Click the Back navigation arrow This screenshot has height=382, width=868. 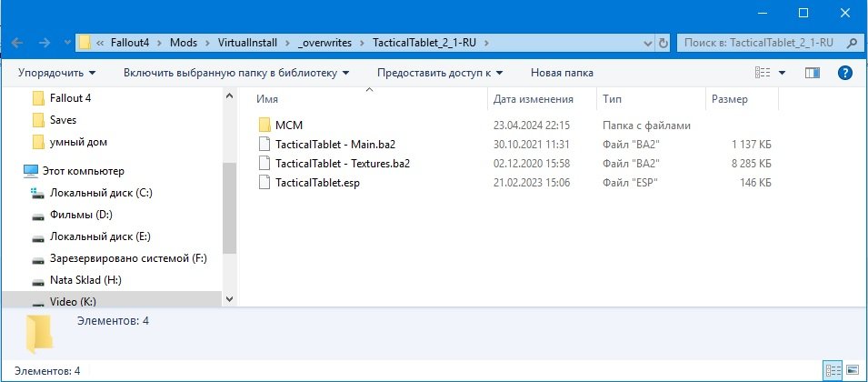click(x=17, y=43)
